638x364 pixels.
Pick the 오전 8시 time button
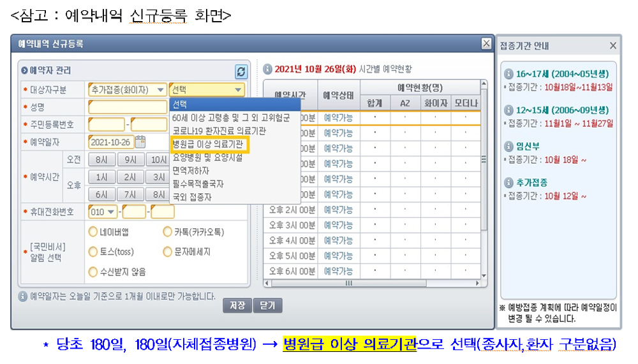101,160
